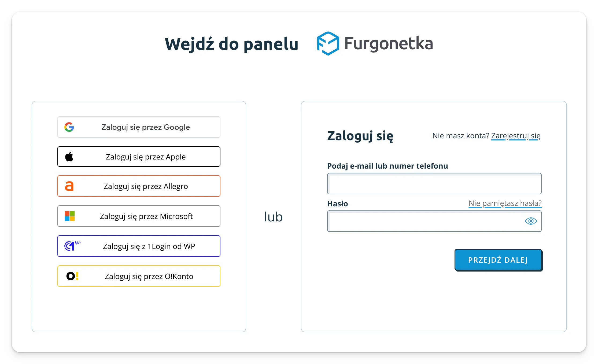Sign in with Zaloguj się przez Google
The height and width of the screenshot is (364, 598).
[x=139, y=127]
